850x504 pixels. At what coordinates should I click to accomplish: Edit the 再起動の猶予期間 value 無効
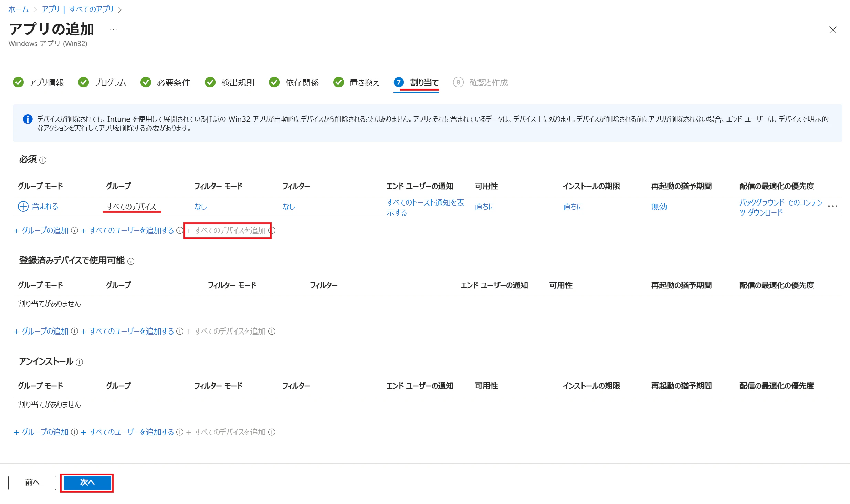659,207
